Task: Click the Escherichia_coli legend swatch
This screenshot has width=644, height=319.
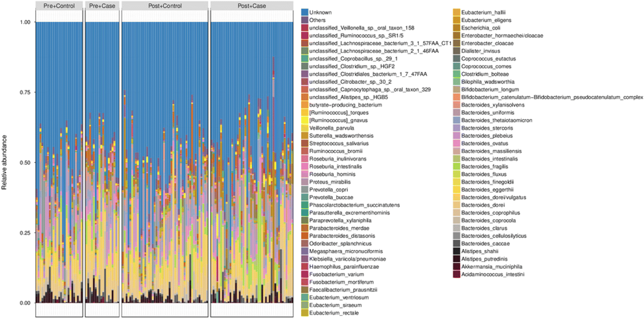Action: click(x=457, y=28)
